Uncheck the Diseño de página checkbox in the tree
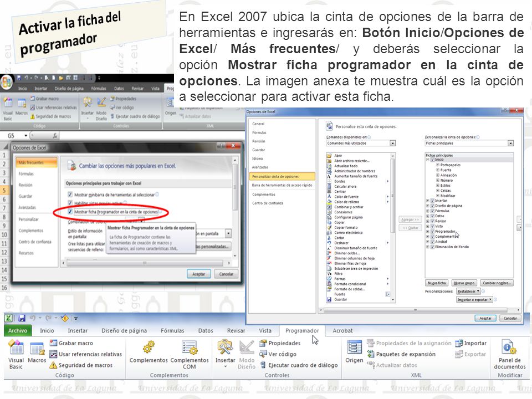The width and height of the screenshot is (532, 399). tap(433, 206)
